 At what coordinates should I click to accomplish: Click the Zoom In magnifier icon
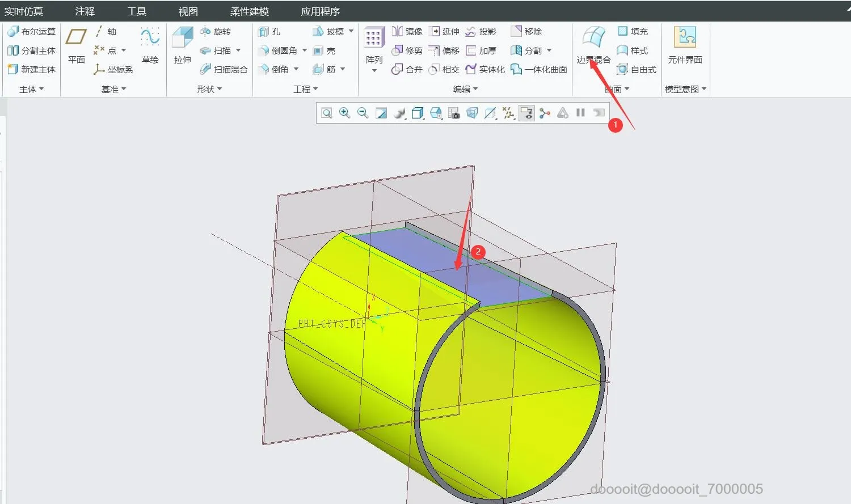pyautogui.click(x=344, y=113)
